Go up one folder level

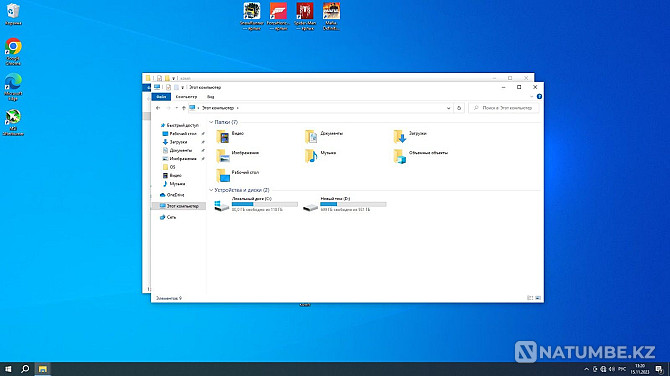(184, 108)
